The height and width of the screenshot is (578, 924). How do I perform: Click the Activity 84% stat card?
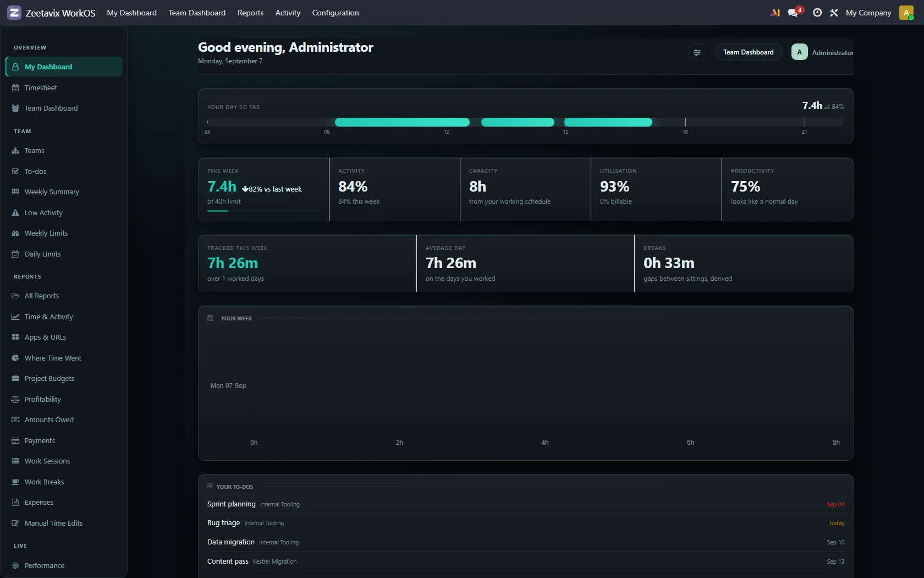click(394, 189)
